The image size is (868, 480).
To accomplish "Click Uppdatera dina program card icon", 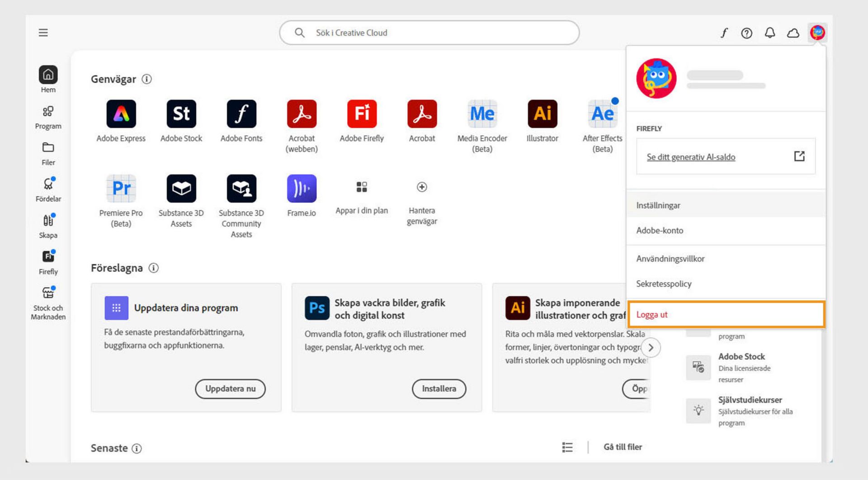I will tap(116, 308).
